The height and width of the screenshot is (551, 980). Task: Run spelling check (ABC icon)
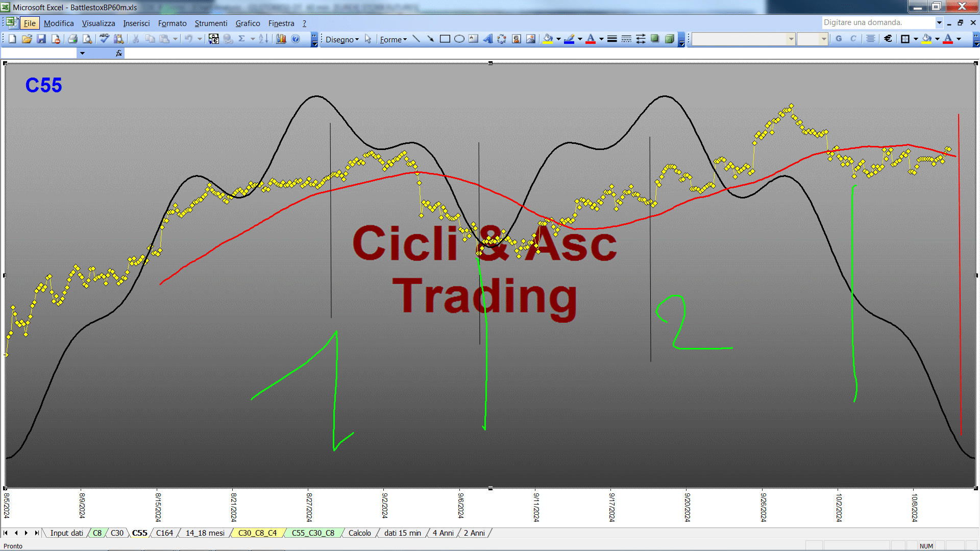(104, 39)
